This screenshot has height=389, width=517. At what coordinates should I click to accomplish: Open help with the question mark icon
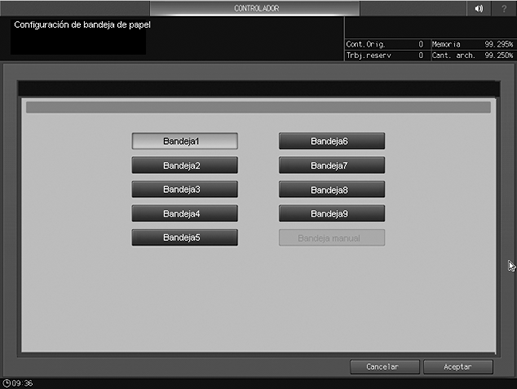(504, 8)
